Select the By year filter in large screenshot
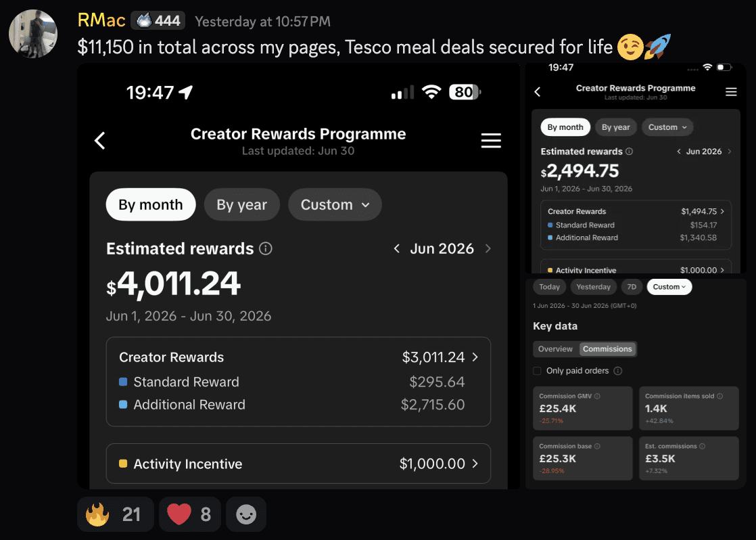The width and height of the screenshot is (756, 540). tap(241, 204)
